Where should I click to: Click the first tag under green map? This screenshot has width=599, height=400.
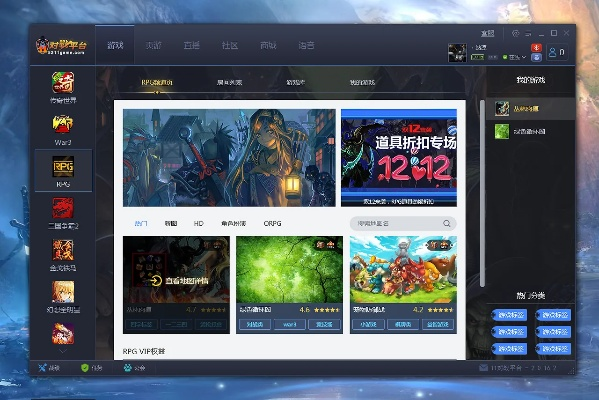tap(255, 324)
